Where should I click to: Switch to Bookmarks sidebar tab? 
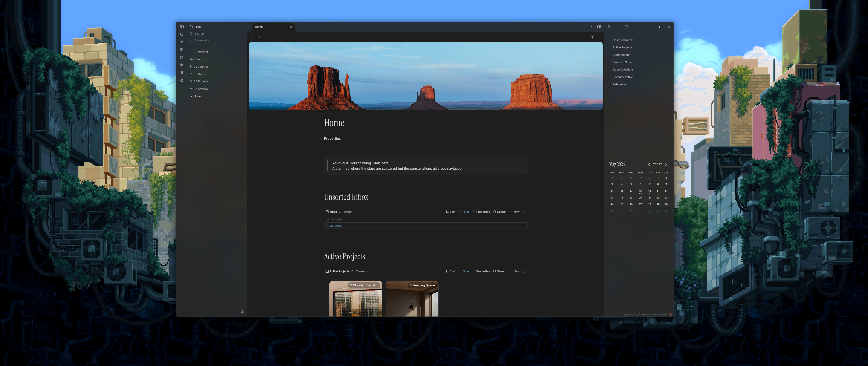[199, 40]
